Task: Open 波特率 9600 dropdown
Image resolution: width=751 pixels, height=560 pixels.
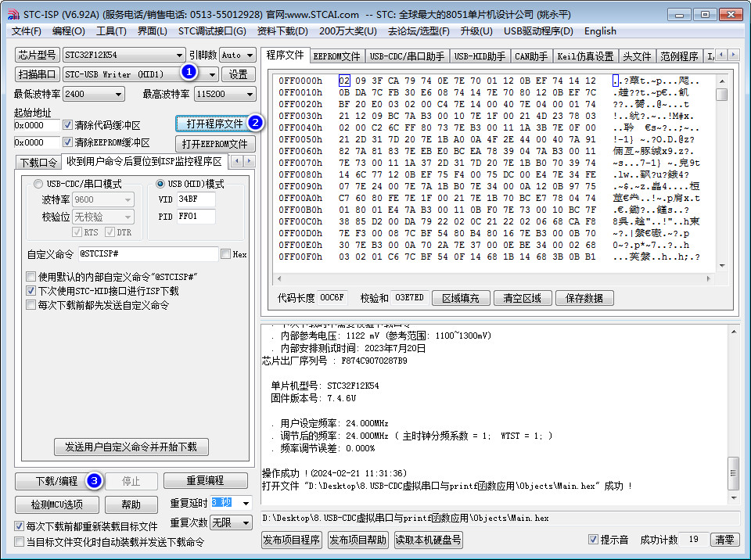Action: pos(128,199)
